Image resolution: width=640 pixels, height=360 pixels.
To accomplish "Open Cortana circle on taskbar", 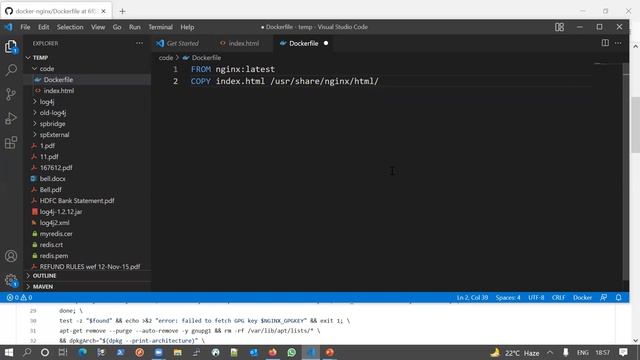I will click(45, 352).
